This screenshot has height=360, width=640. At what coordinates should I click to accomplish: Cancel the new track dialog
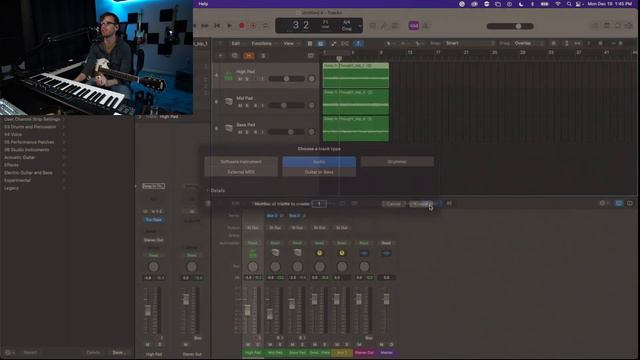393,204
